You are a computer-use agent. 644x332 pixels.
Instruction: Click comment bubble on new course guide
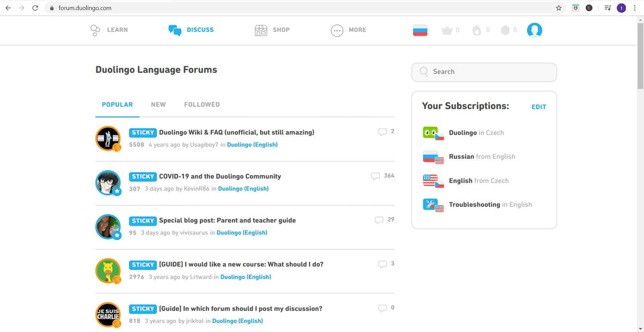click(x=383, y=264)
